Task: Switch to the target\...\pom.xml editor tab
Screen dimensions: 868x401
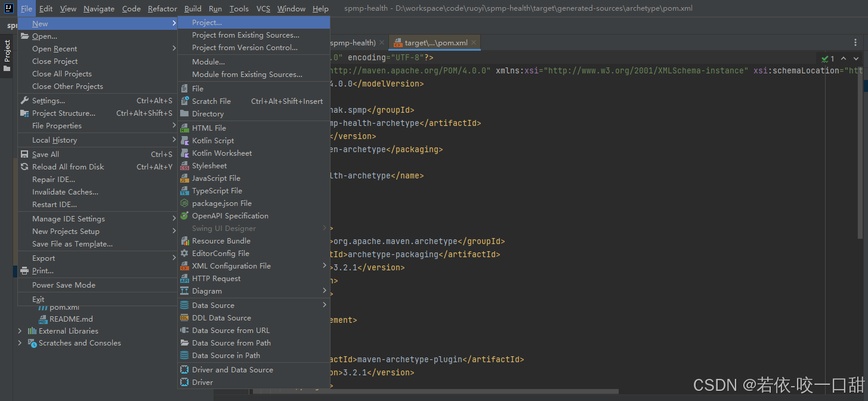Action: click(435, 43)
